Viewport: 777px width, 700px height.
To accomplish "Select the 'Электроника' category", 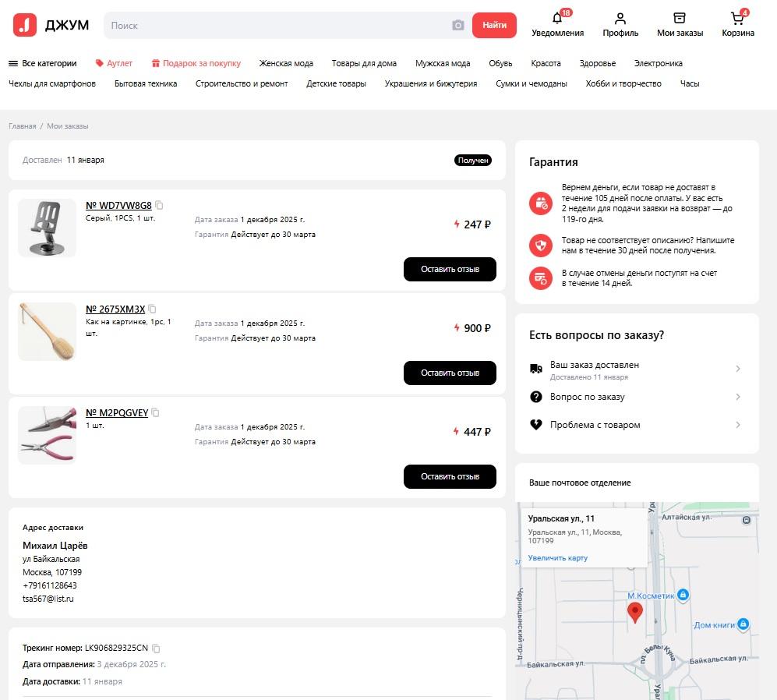I will (x=658, y=63).
